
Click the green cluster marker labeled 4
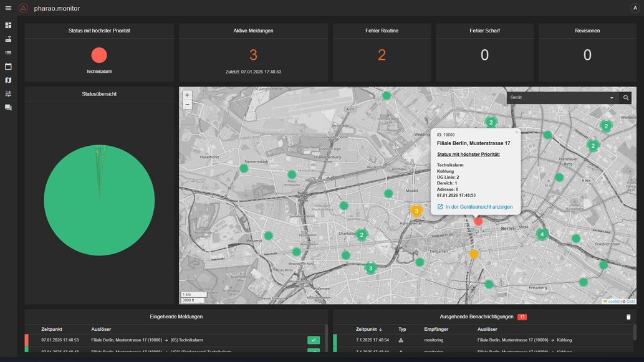point(542,234)
